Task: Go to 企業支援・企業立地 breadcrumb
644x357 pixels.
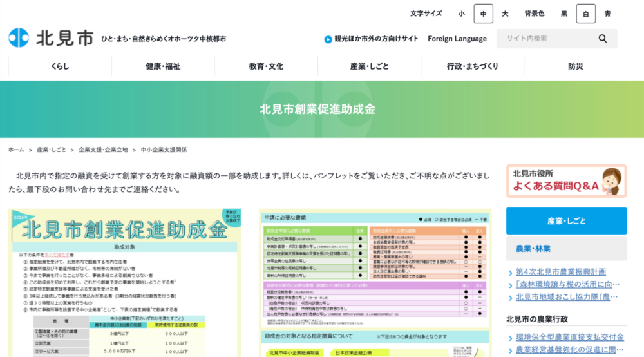Action: (103, 150)
